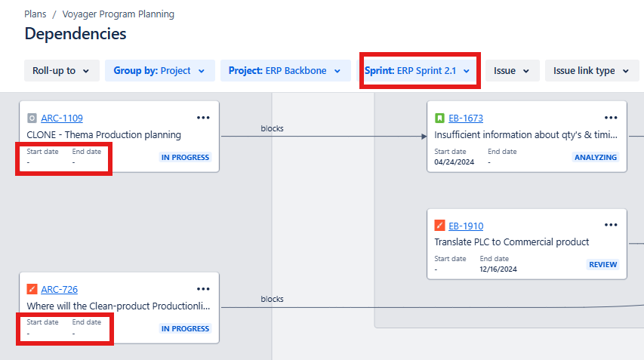Expand the Roll-up to dropdown
The height and width of the screenshot is (360, 644).
(x=61, y=71)
